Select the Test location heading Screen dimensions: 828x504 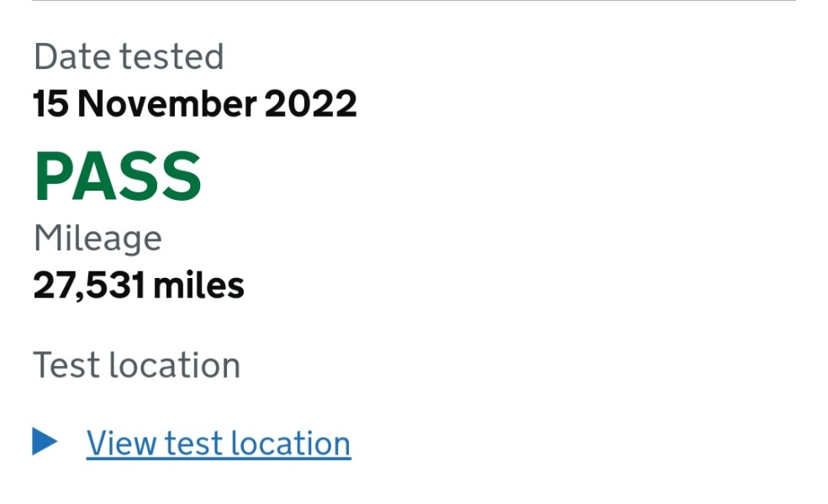tap(137, 365)
